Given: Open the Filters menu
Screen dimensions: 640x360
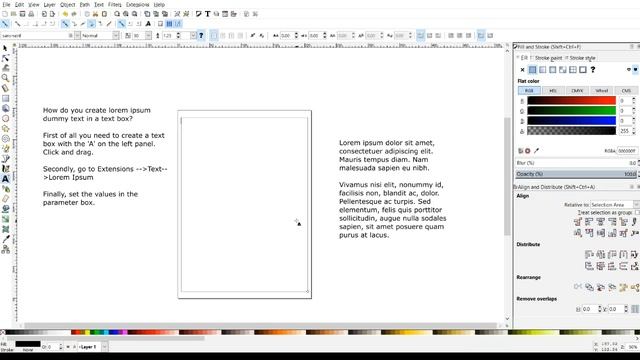Looking at the screenshot, I should 115,4.
